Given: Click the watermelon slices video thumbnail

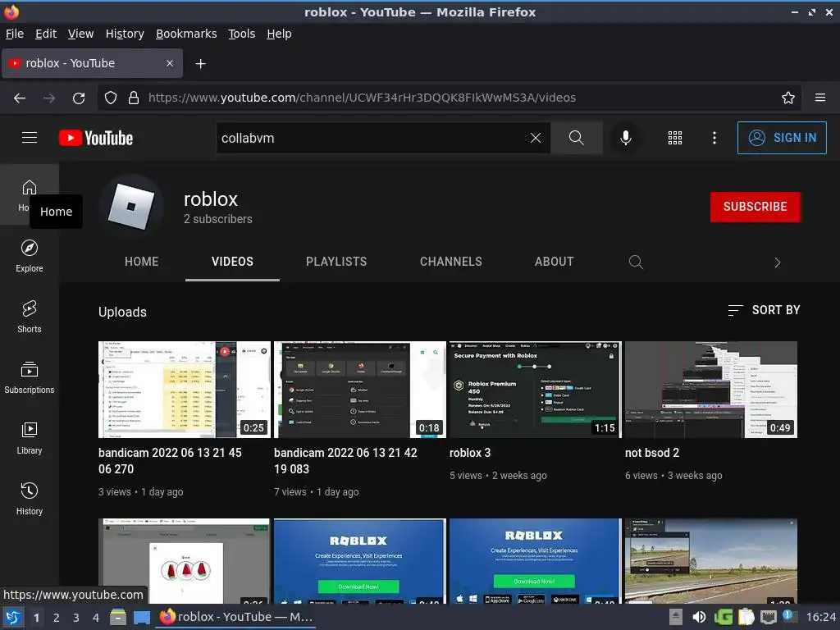Looking at the screenshot, I should pyautogui.click(x=185, y=561).
